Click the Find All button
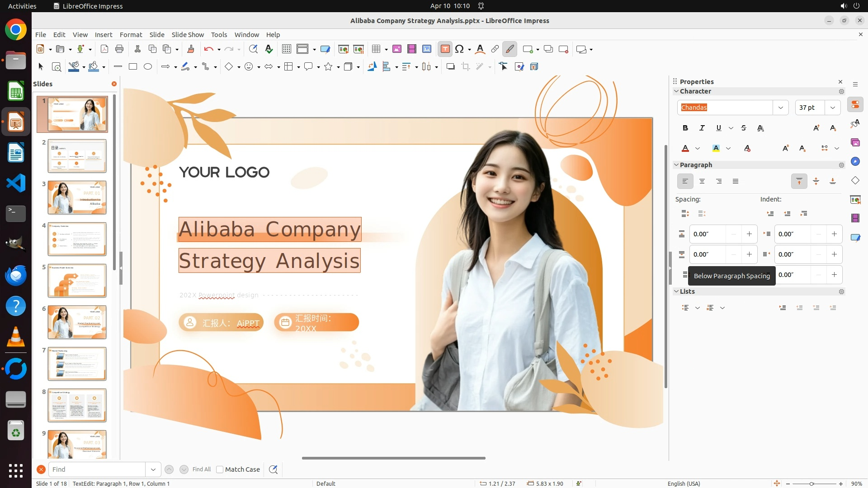Screen dimensions: 868x488 (x=202, y=469)
